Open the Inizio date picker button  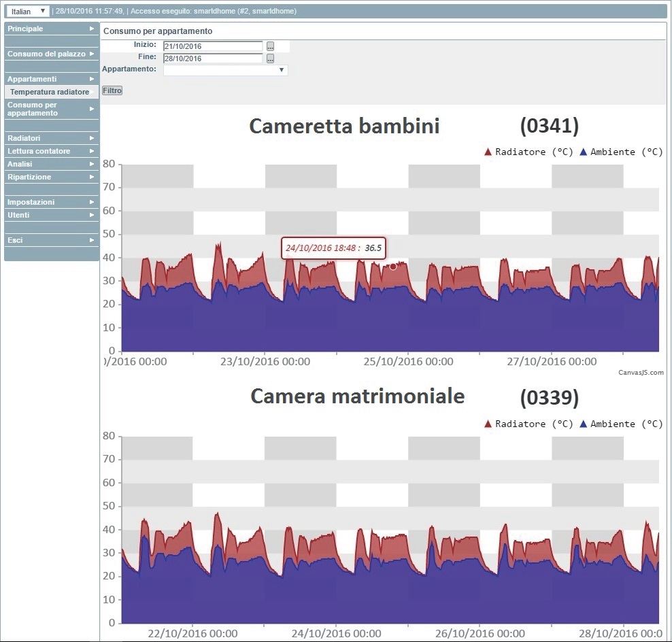point(270,46)
